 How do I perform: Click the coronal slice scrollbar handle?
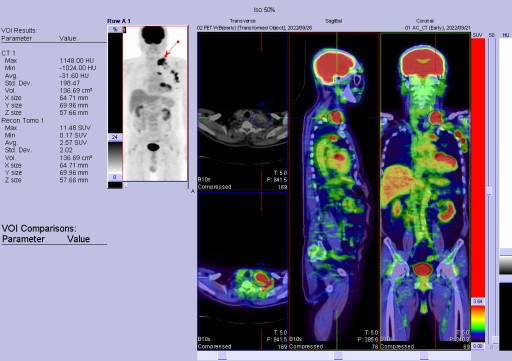click(x=424, y=356)
